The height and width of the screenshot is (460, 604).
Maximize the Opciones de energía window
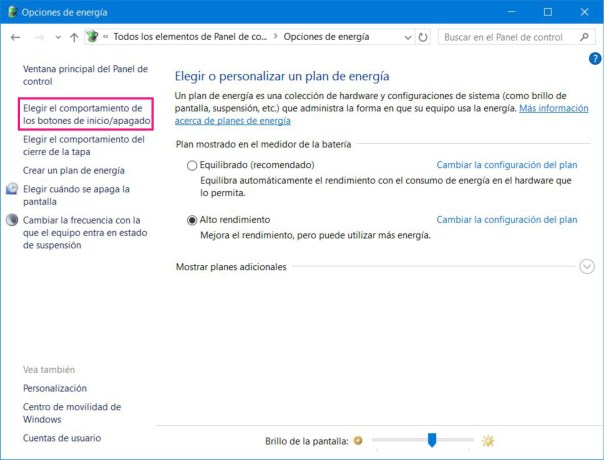pyautogui.click(x=548, y=12)
